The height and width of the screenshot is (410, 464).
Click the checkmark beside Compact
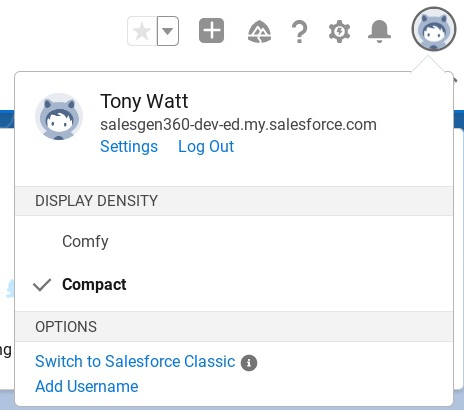point(42,285)
